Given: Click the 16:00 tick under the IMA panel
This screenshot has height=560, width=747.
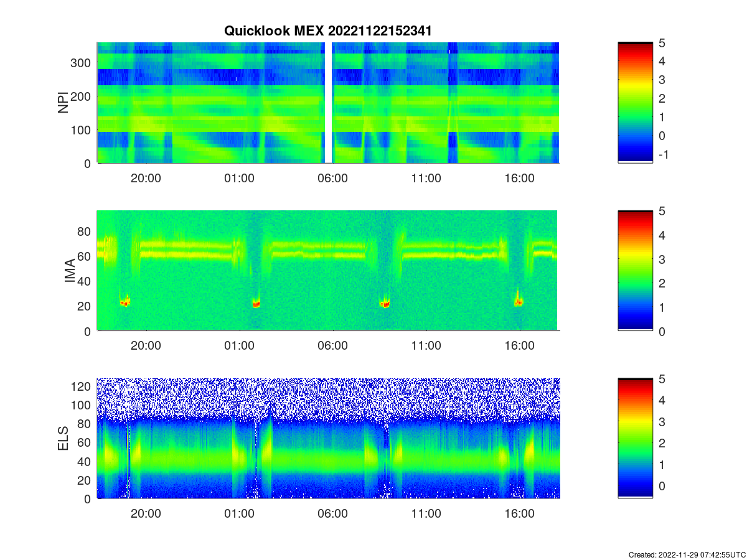Looking at the screenshot, I should click(519, 346).
